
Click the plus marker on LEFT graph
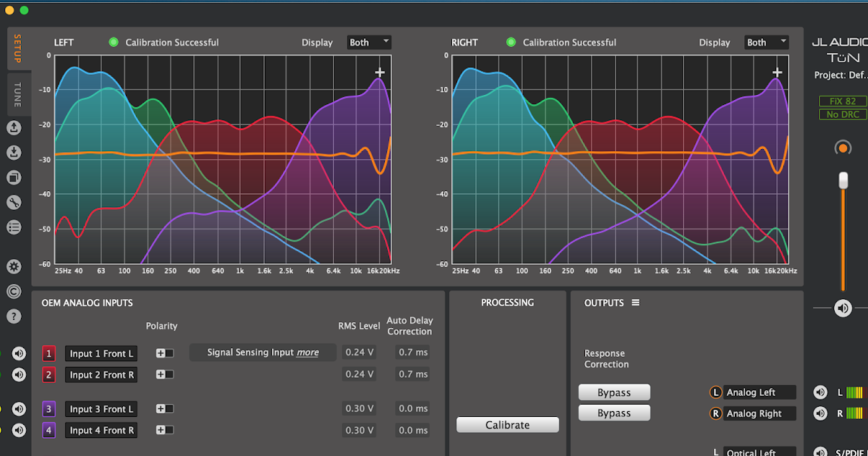(380, 72)
